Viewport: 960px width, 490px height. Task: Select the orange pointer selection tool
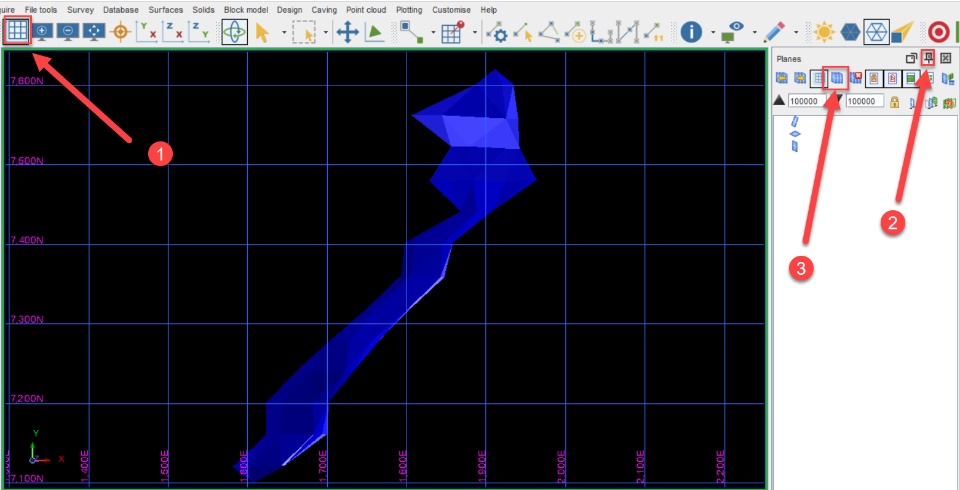(x=262, y=32)
